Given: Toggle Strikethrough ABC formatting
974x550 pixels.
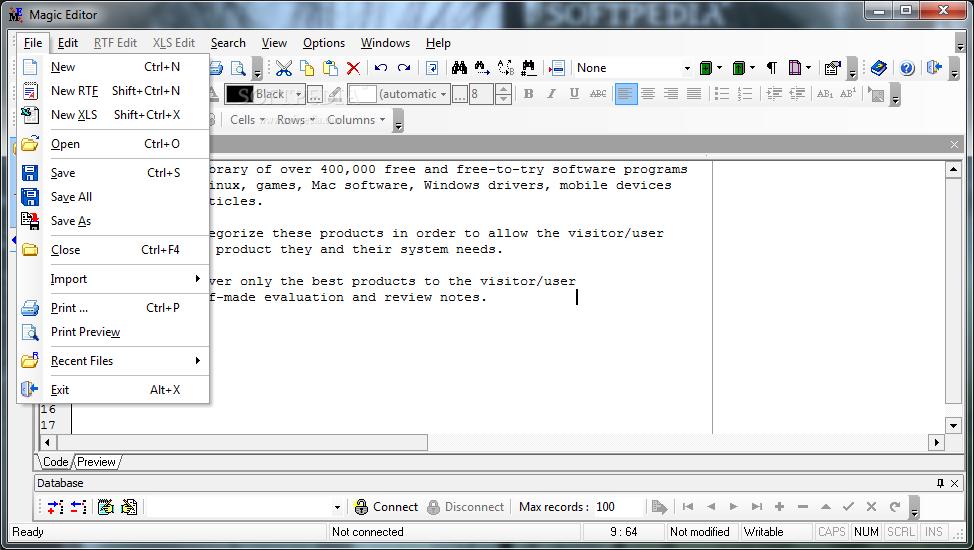Looking at the screenshot, I should coord(598,94).
